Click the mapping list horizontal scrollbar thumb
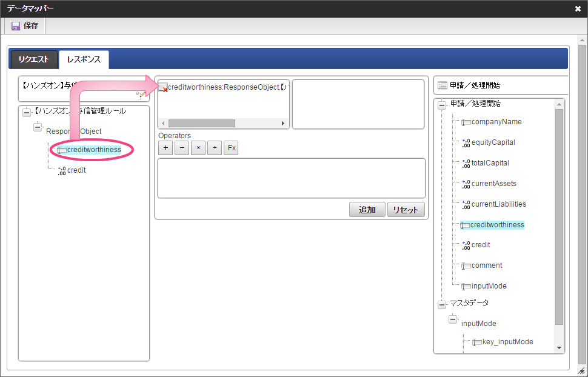The height and width of the screenshot is (377, 588). (202, 124)
